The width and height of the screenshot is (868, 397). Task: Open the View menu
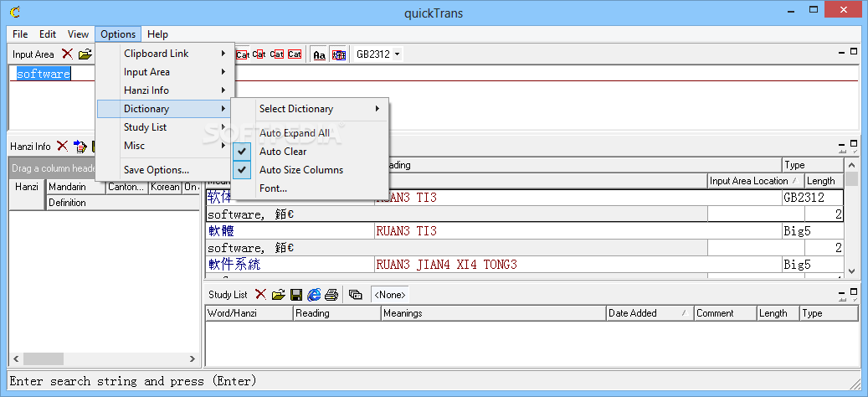pos(78,34)
